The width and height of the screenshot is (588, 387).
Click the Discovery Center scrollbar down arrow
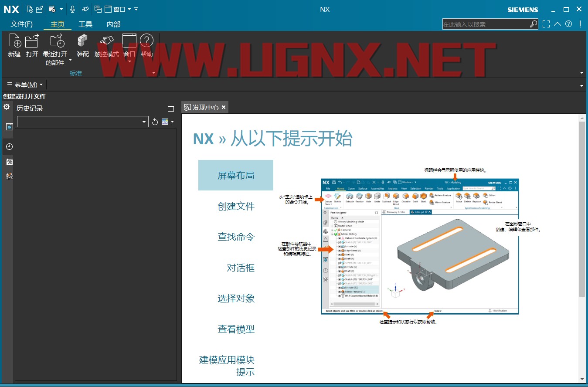[x=582, y=379]
